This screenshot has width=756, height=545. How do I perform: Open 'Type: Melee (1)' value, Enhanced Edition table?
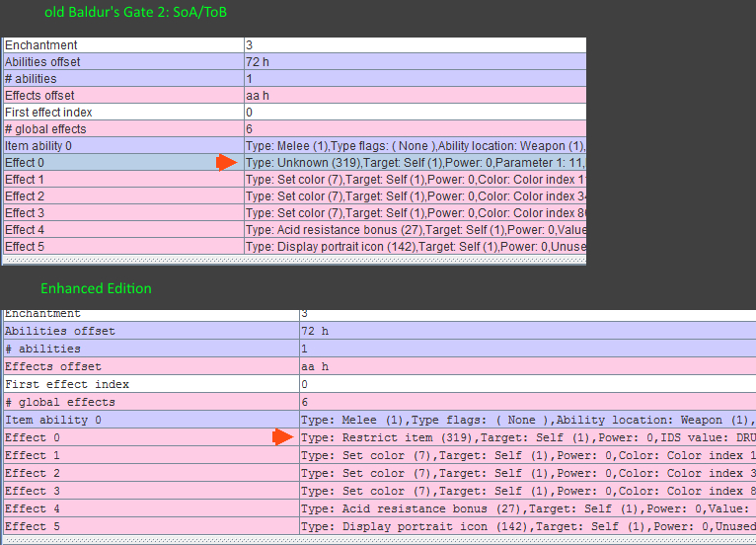point(528,420)
